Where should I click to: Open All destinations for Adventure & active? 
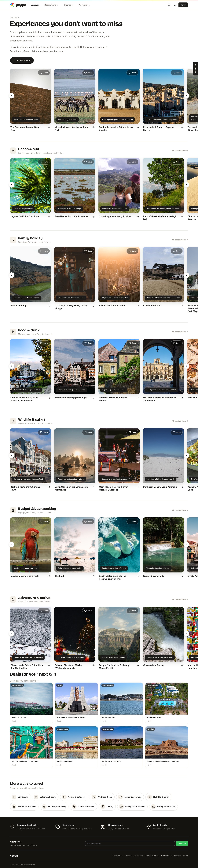coord(180,599)
